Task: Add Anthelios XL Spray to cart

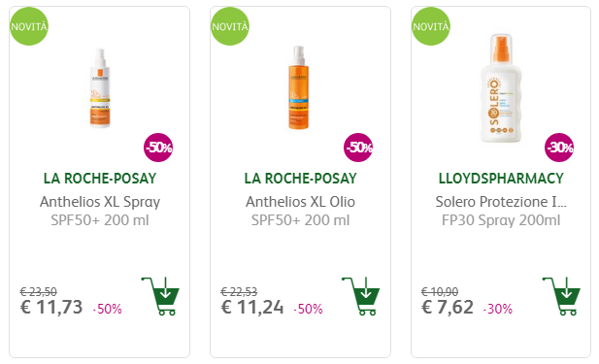Action: pos(160,296)
